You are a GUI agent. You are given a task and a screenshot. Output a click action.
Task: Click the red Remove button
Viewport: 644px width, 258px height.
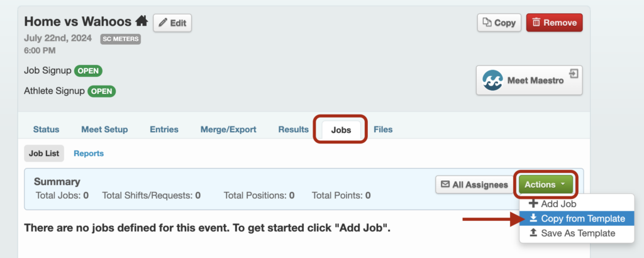[x=554, y=23]
